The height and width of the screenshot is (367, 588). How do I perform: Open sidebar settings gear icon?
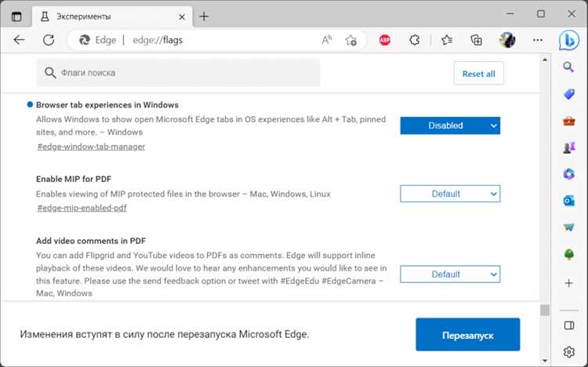point(569,351)
